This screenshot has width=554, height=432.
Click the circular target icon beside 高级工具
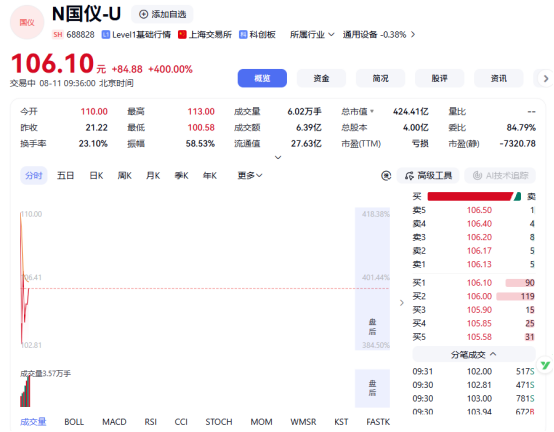386,176
